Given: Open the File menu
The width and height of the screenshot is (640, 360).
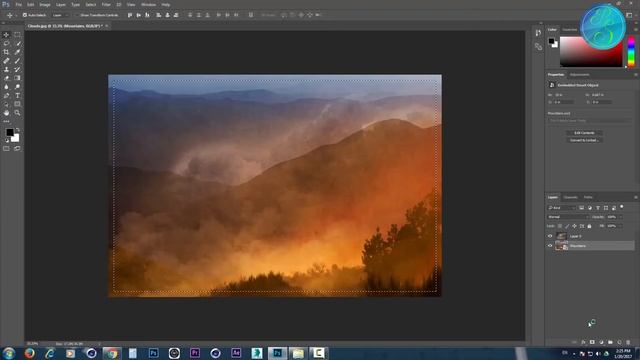Looking at the screenshot, I should coord(18,4).
